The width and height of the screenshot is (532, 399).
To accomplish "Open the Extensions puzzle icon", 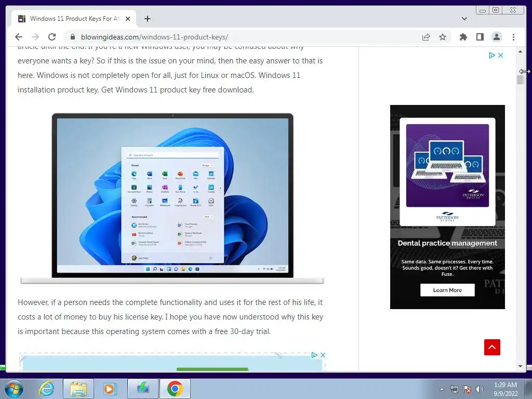I will (463, 37).
